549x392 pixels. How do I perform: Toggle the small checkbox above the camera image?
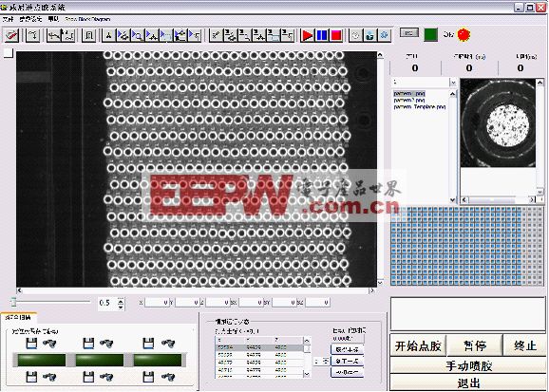[9, 53]
